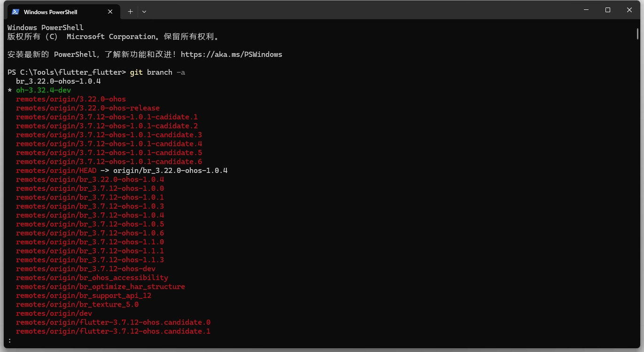Click the 'Windows PowerShell' header line in terminal
Viewport: 644px width, 352px height.
(46, 28)
